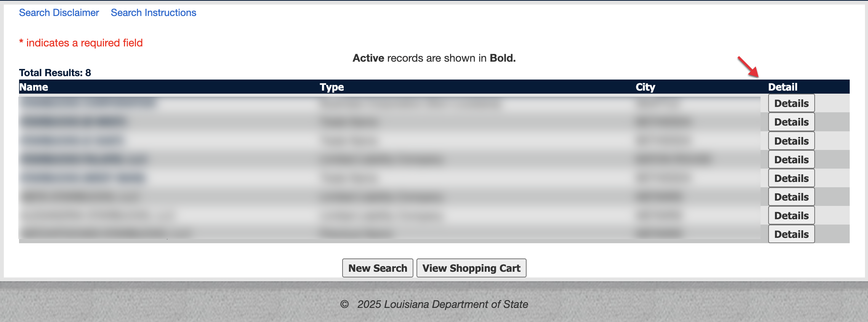Open View Shopping Cart
Screen dimensions: 868x322
point(471,268)
